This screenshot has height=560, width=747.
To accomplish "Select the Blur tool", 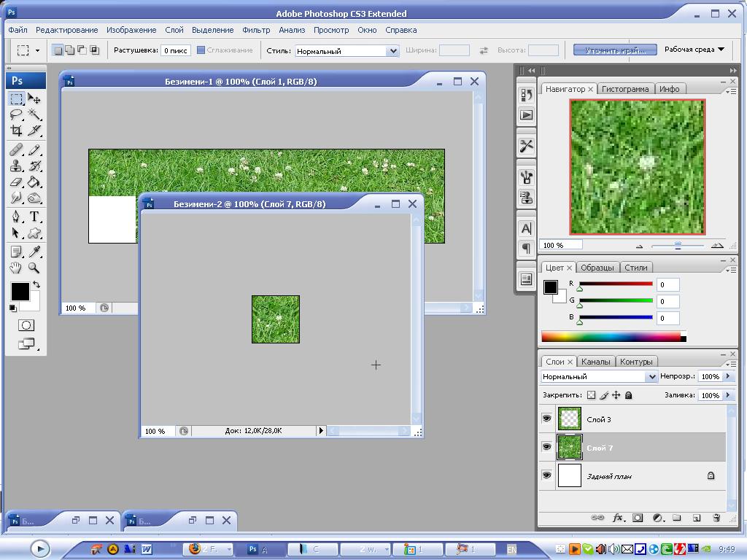I will (x=17, y=197).
